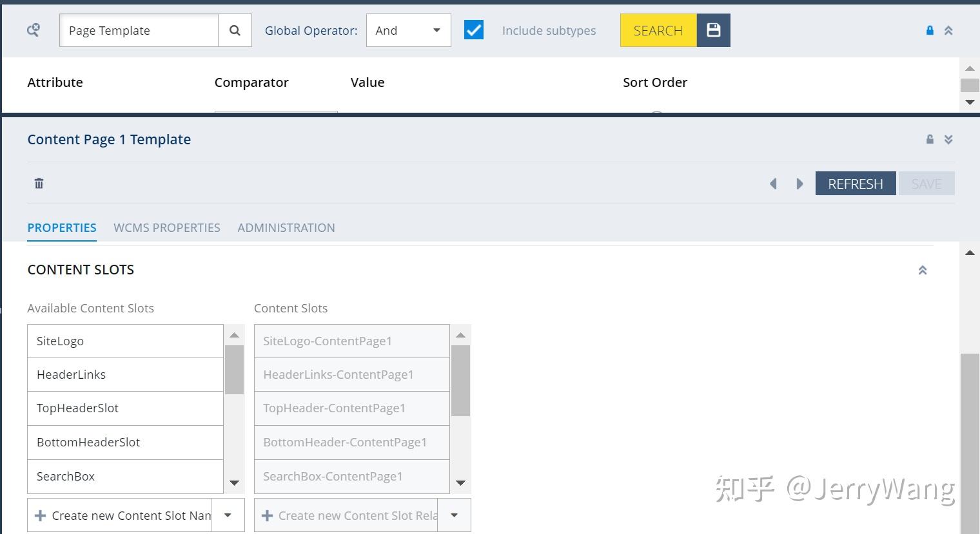980x534 pixels.
Task: Collapse the CONTENT SLOTS section
Action: click(923, 270)
